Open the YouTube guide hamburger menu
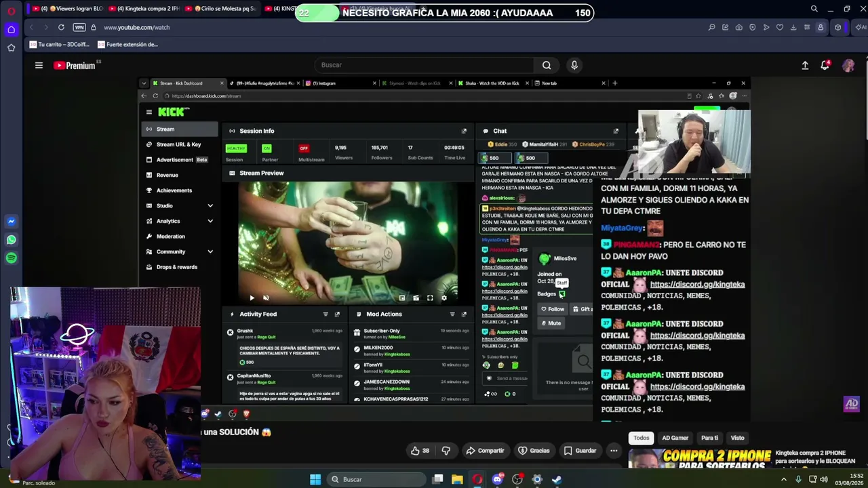The height and width of the screenshot is (488, 868). click(x=39, y=65)
